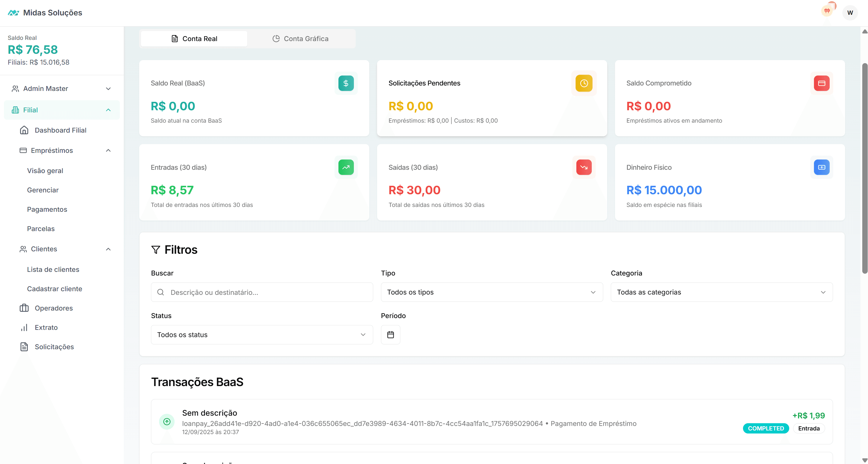Switch to the Conta Gráfica tab
The image size is (868, 464).
point(301,39)
